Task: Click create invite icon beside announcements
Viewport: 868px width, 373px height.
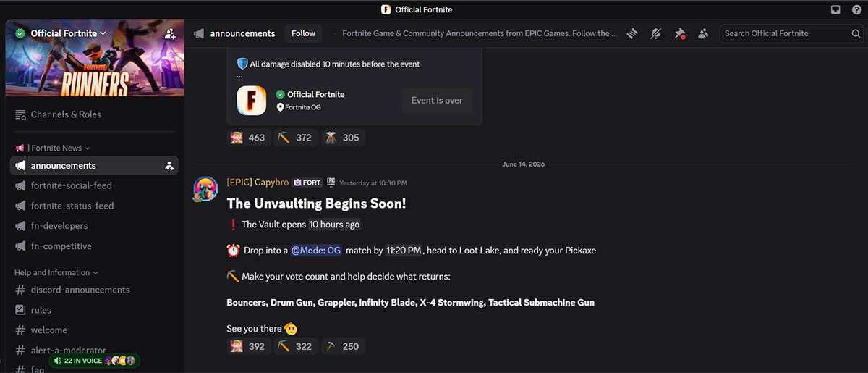Action: click(169, 166)
